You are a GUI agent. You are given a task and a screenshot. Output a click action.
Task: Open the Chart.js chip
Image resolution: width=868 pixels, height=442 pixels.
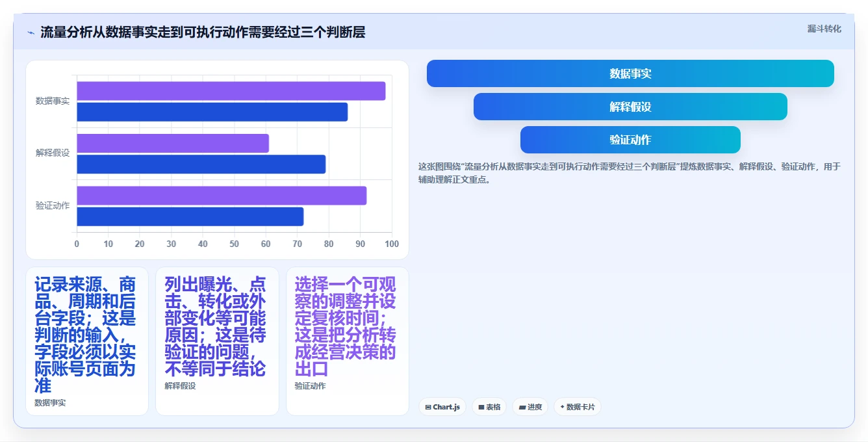coord(442,407)
